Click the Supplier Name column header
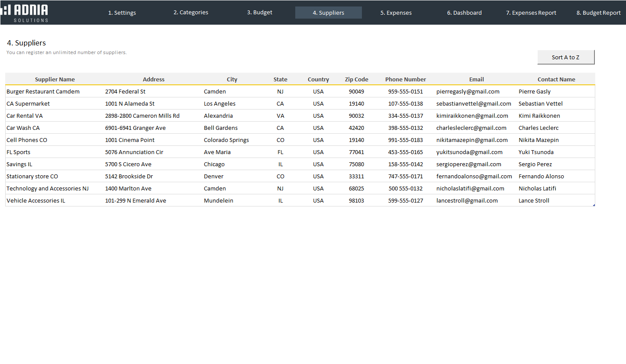 pos(55,79)
